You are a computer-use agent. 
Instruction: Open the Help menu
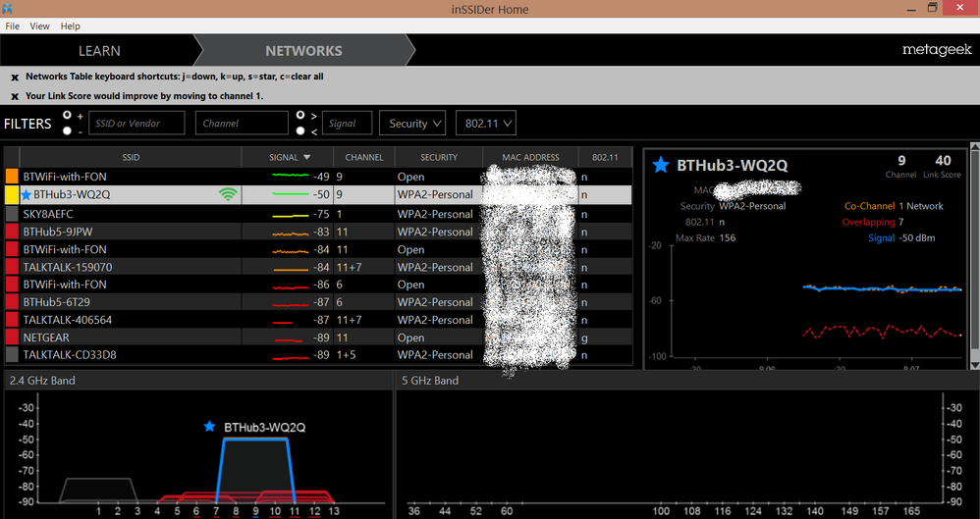coord(71,26)
